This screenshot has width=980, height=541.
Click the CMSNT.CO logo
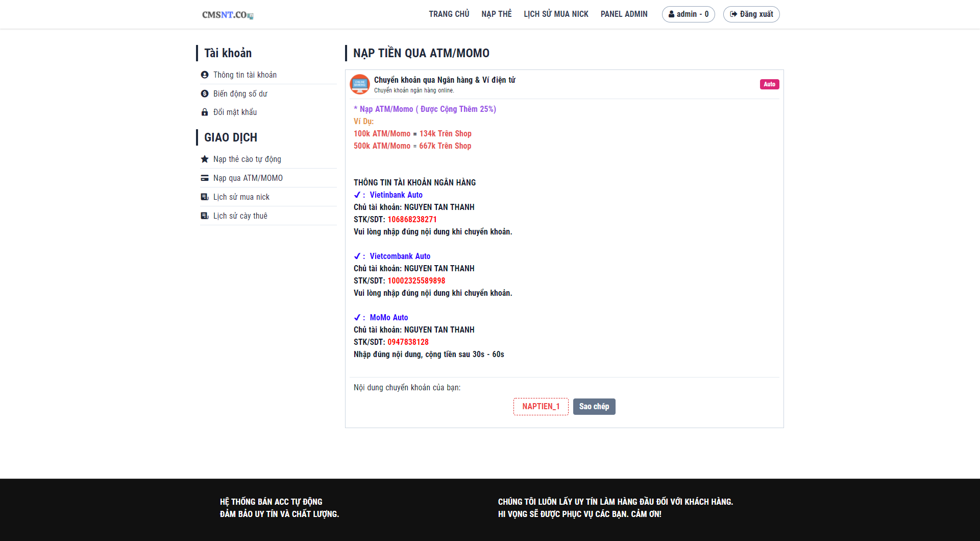coord(228,15)
